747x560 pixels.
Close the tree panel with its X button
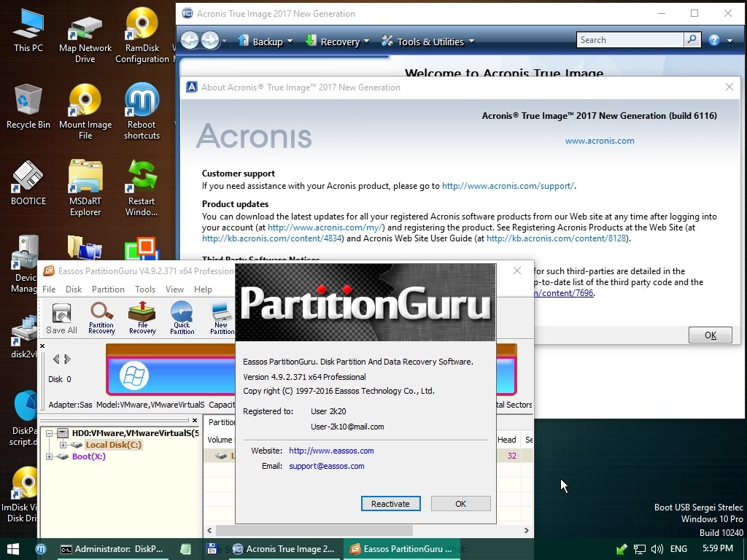(194, 421)
